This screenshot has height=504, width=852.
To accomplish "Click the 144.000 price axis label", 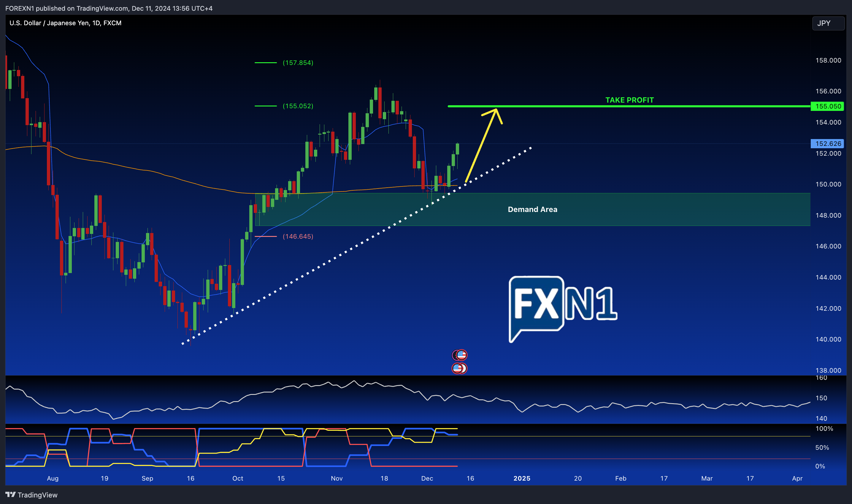I will click(x=828, y=277).
